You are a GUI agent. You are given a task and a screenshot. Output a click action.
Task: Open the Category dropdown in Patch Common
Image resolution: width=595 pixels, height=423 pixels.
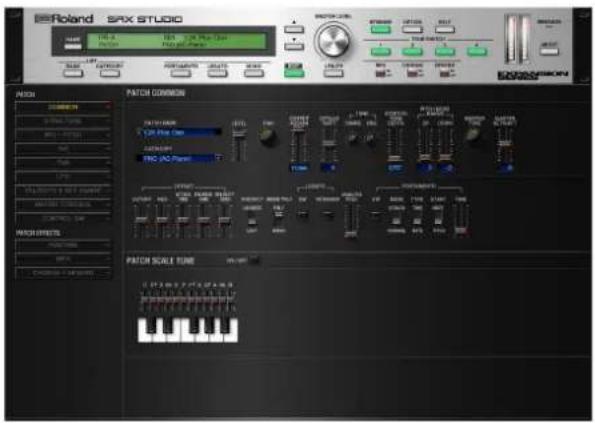click(180, 158)
